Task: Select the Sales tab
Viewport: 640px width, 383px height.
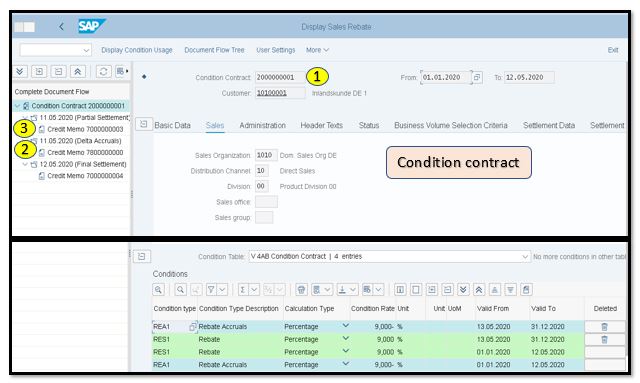Action: (215, 125)
